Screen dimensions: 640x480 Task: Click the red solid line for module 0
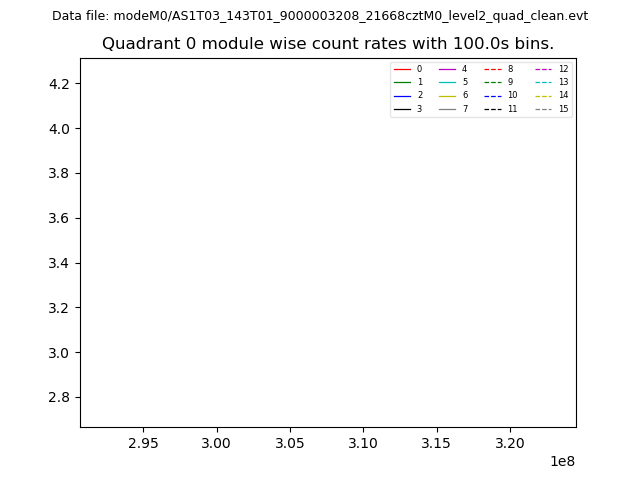[x=402, y=69]
